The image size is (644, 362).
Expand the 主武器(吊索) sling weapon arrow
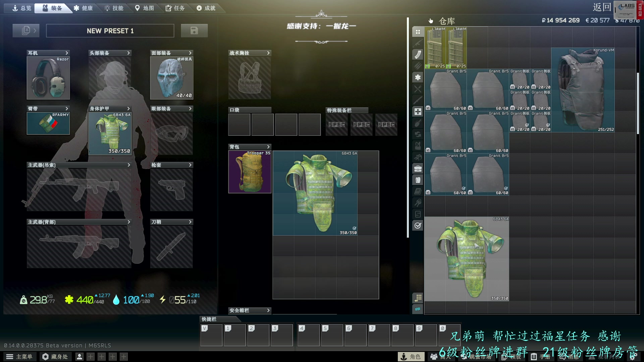pyautogui.click(x=128, y=165)
